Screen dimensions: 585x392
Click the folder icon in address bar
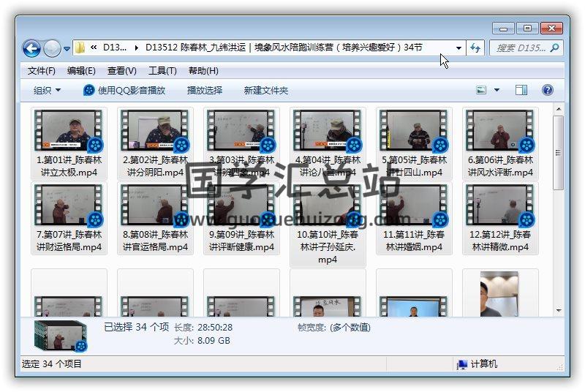click(81, 48)
